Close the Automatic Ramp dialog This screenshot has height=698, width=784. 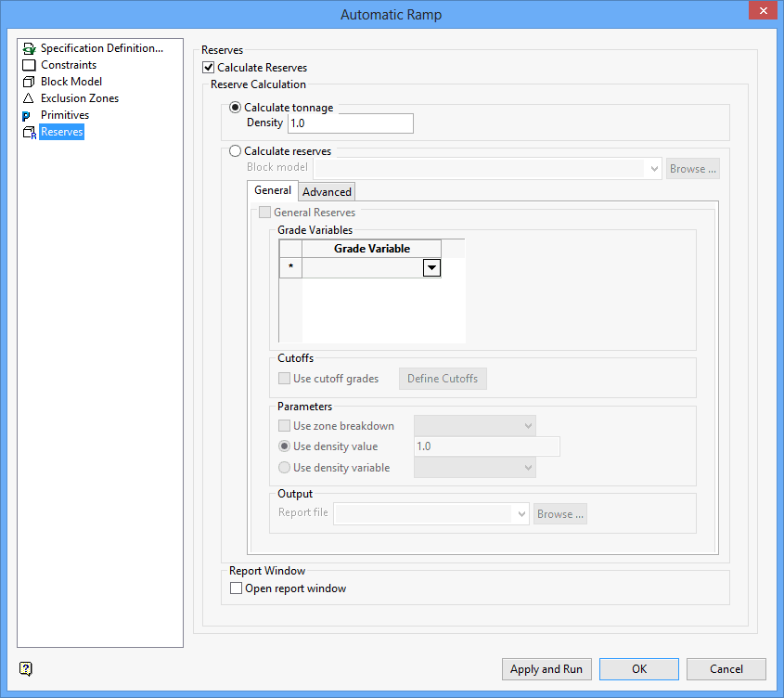(x=763, y=10)
